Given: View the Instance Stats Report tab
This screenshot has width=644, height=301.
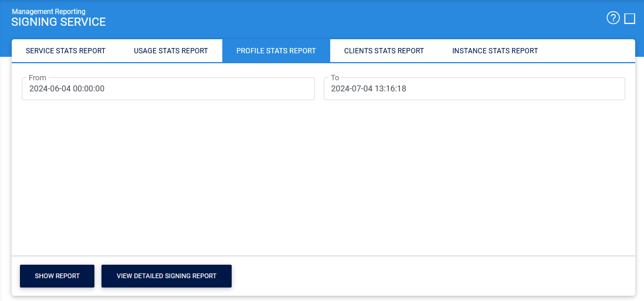Looking at the screenshot, I should tap(494, 51).
